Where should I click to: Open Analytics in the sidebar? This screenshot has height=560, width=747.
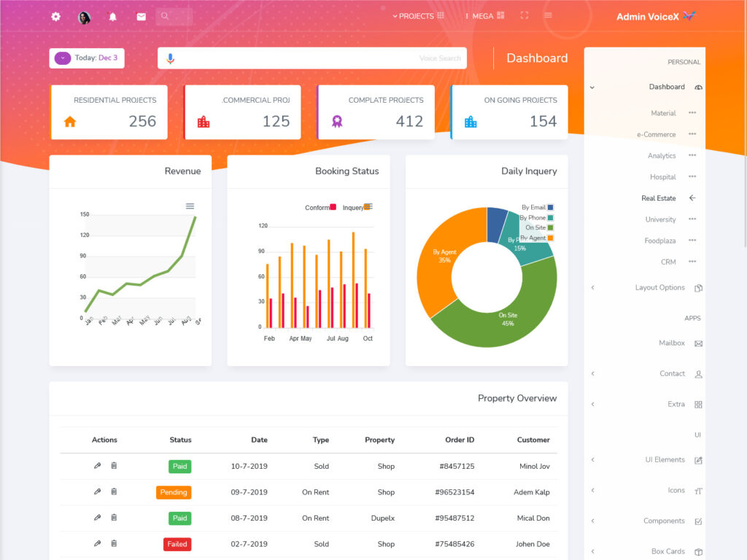661,156
